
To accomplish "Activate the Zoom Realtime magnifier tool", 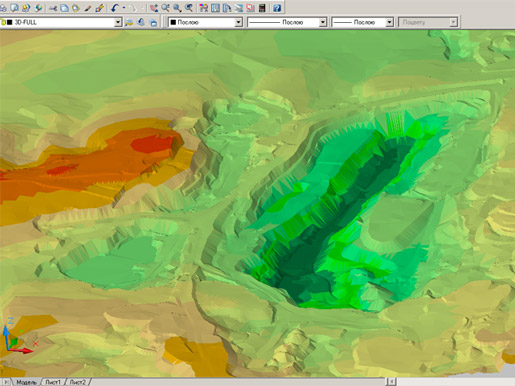I will point(165,8).
